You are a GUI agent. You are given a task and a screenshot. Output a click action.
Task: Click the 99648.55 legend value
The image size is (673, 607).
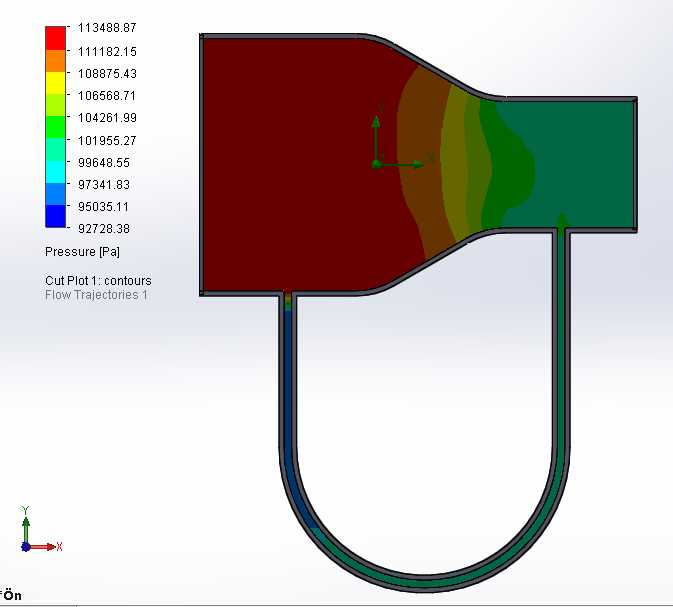coord(104,163)
